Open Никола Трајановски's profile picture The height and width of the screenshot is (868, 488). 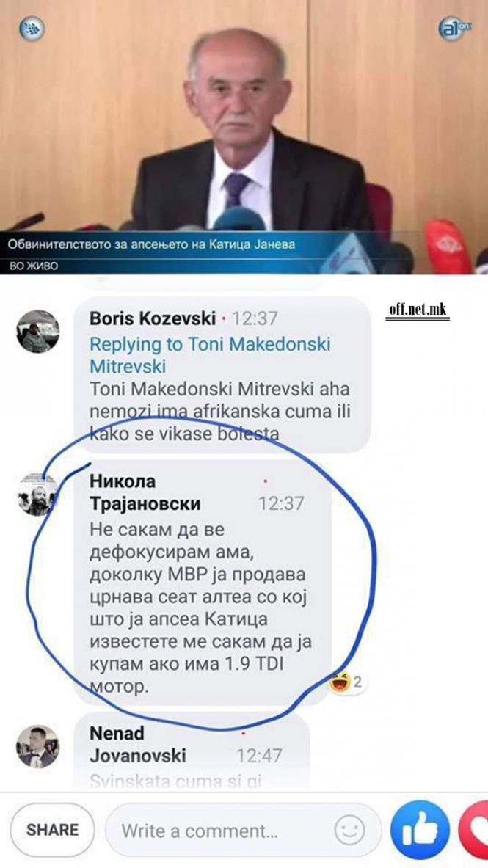[37, 495]
